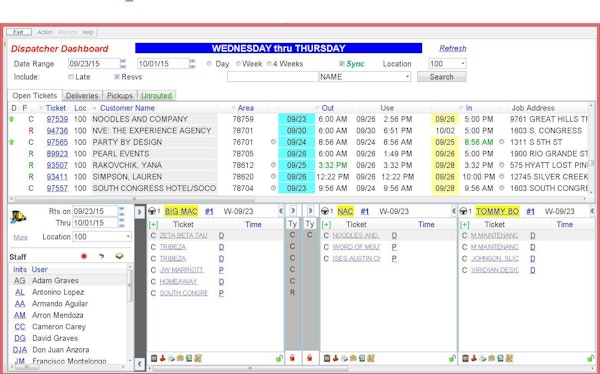Click the Refresh link

coord(453,48)
